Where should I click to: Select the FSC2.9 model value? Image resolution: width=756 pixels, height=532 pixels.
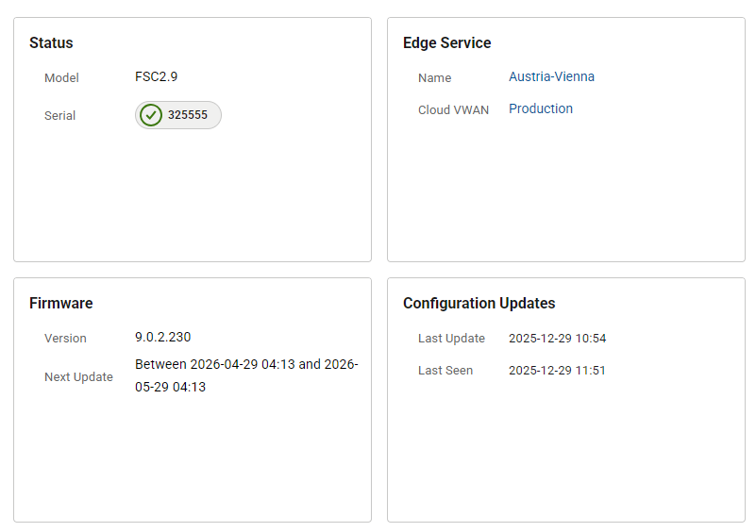(156, 76)
